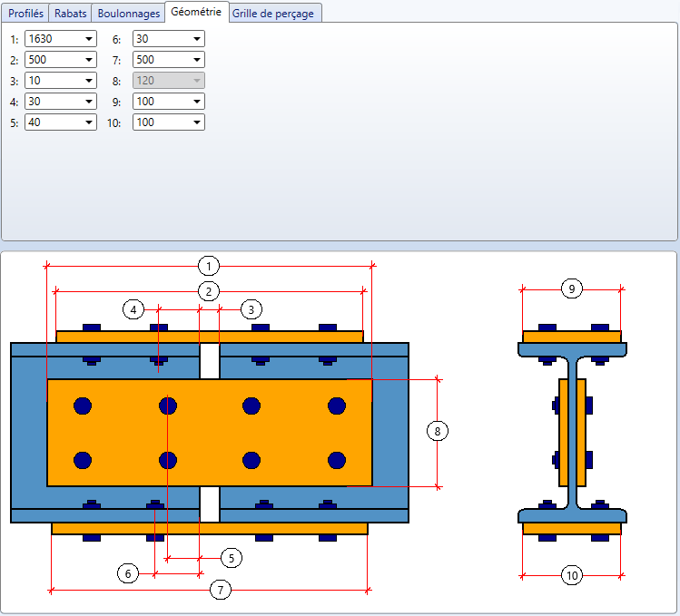Click dimension marker 9 in diagram
This screenshot has height=616, width=680.
tap(572, 288)
